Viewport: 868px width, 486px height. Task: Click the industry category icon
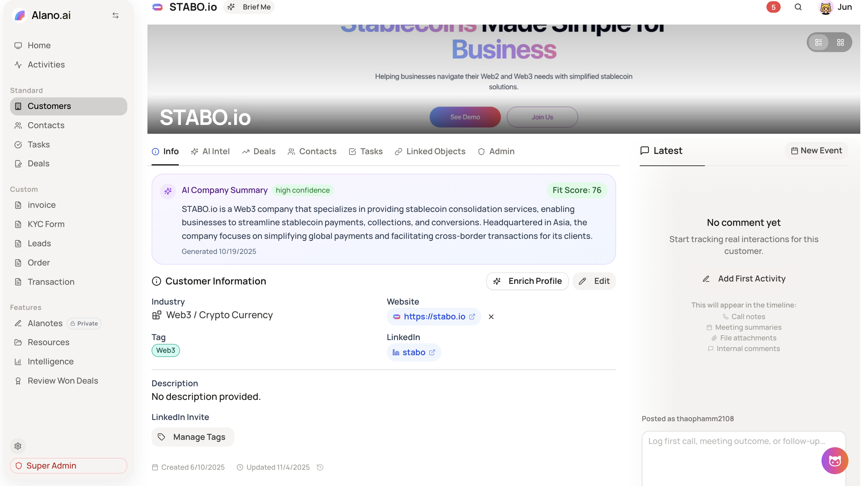[x=157, y=315]
